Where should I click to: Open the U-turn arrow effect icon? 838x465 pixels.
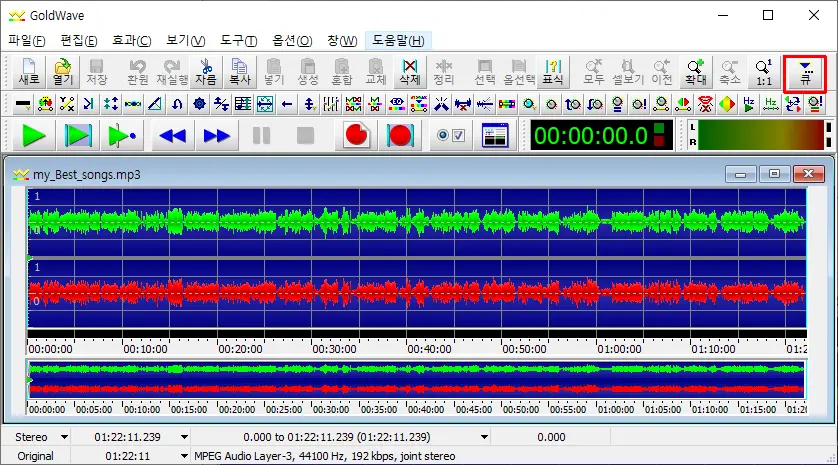click(177, 104)
